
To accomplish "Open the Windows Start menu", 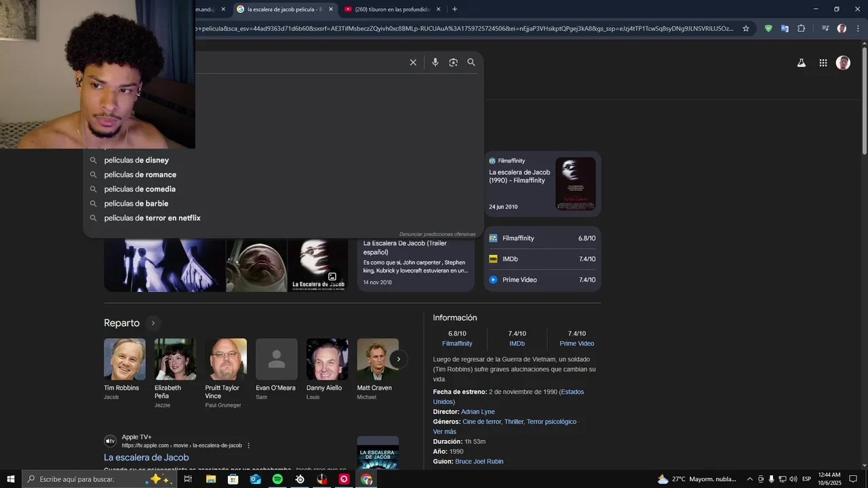I will click(11, 479).
